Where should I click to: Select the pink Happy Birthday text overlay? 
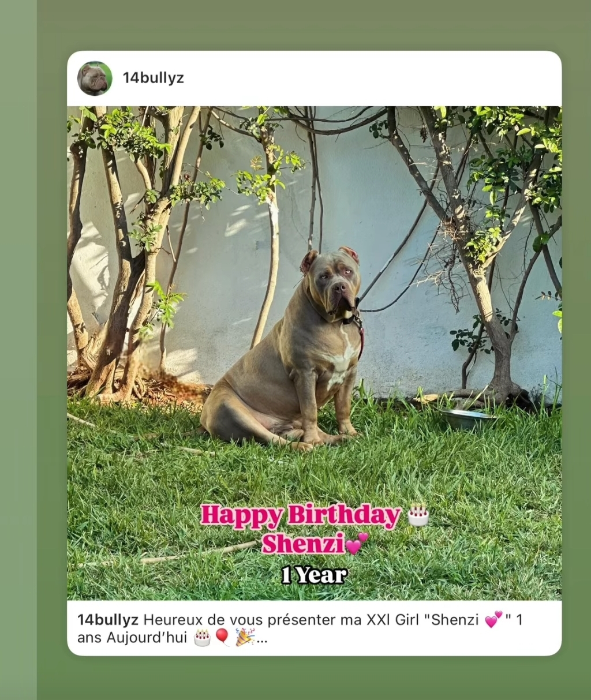point(301,515)
